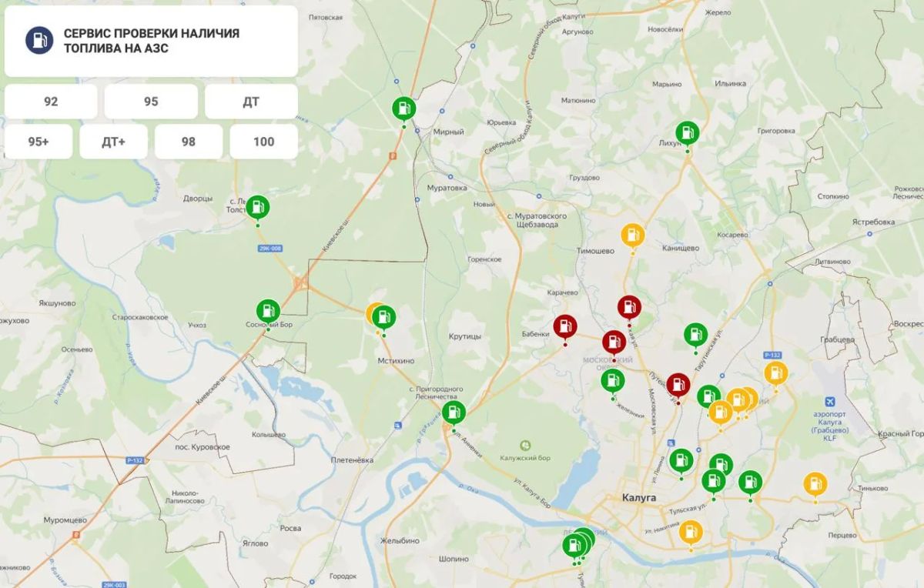Select the green station marker at Лихун
This screenshot has height=588, width=924.
point(687,133)
